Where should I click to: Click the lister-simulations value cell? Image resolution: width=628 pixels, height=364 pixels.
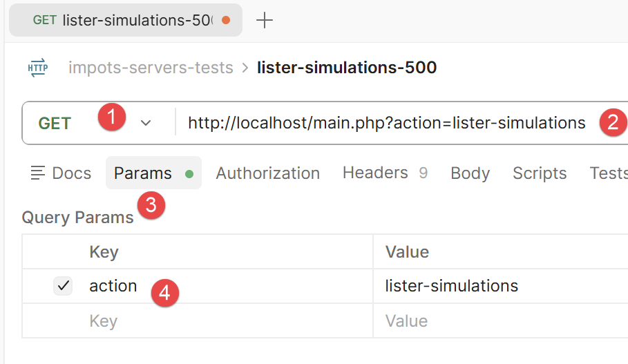(x=501, y=286)
